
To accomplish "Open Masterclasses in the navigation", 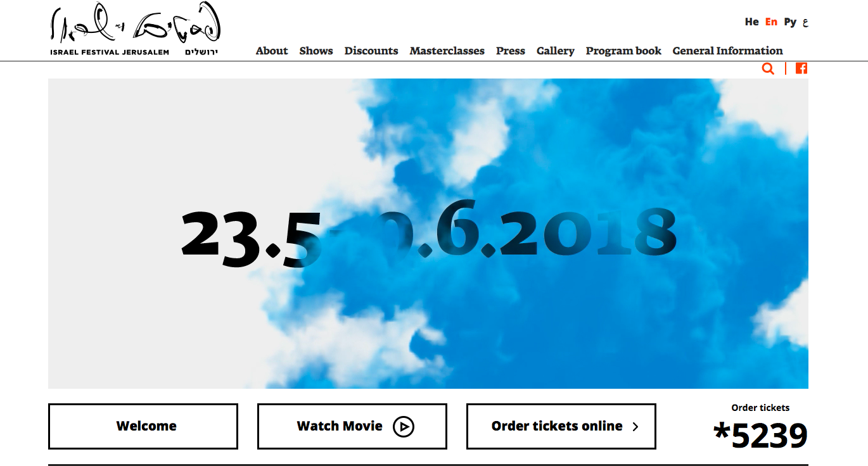I will coord(447,51).
